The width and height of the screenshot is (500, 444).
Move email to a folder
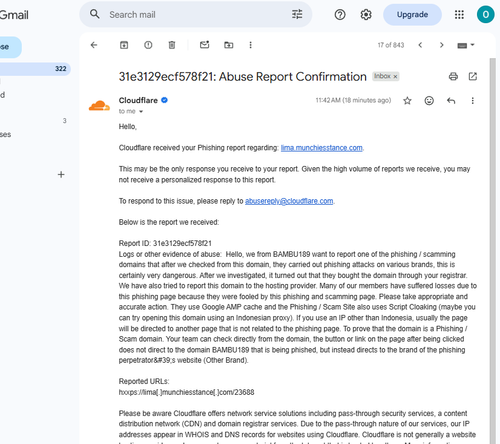click(x=229, y=45)
